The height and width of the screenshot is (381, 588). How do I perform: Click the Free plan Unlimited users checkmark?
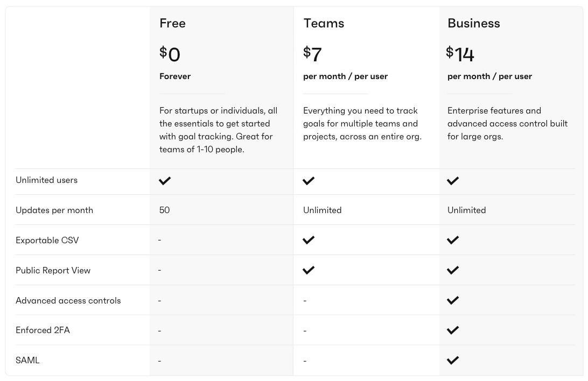point(165,181)
